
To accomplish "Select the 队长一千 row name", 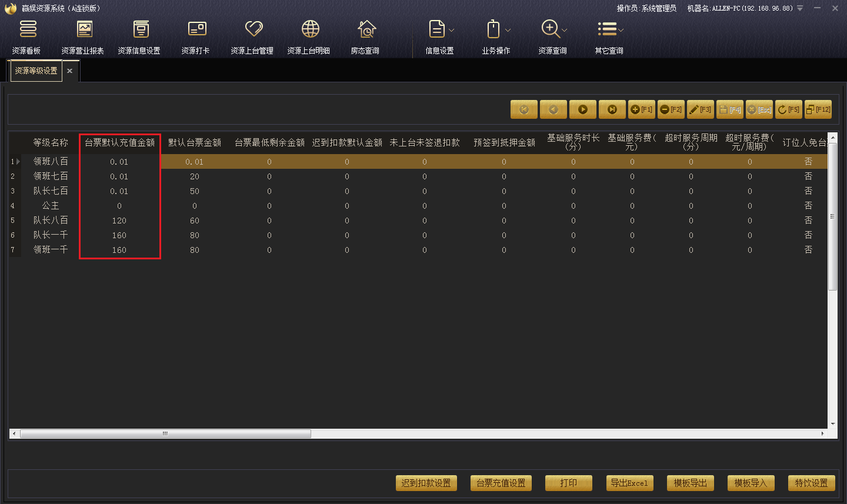I will [51, 235].
